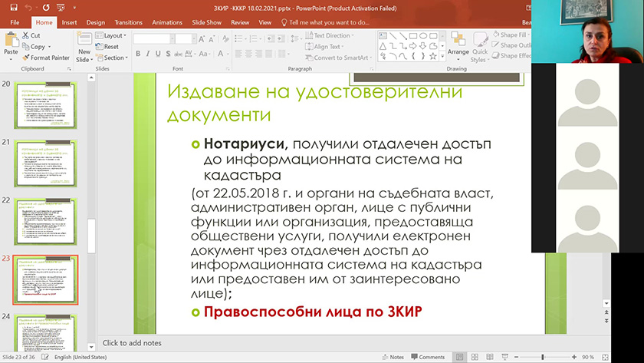Click the Fit slide to window icon
644x363 pixels.
click(604, 357)
